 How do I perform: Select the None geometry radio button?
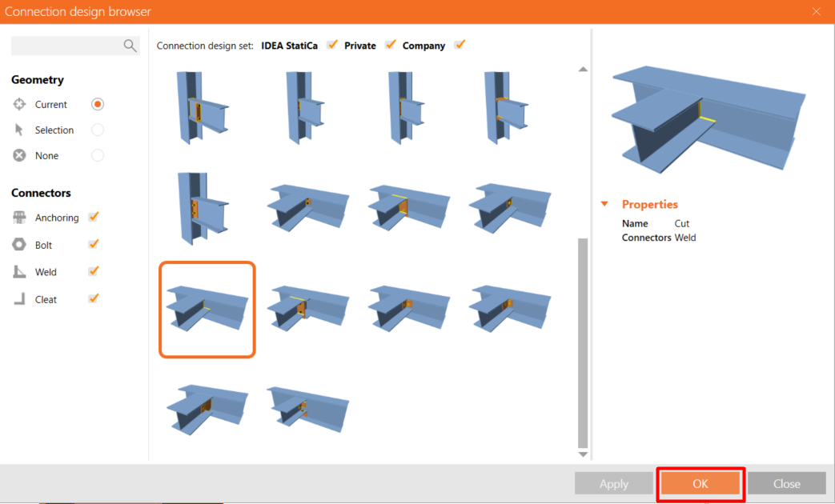(x=98, y=155)
